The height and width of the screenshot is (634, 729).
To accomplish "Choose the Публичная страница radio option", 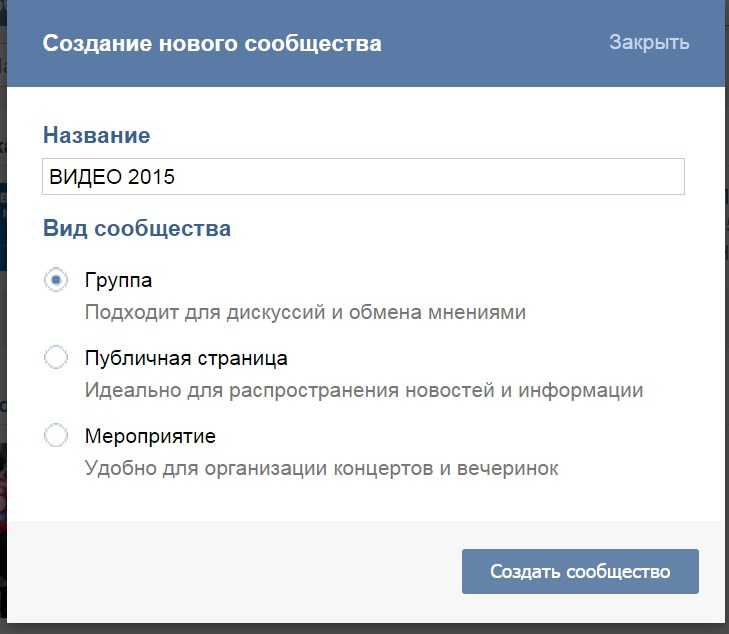I will 56,357.
